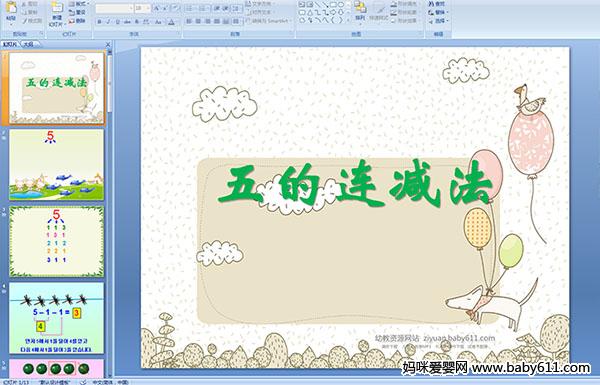Select the oval shape in shapes gallery
The width and height of the screenshot is (600, 385).
pyautogui.click(x=341, y=4)
